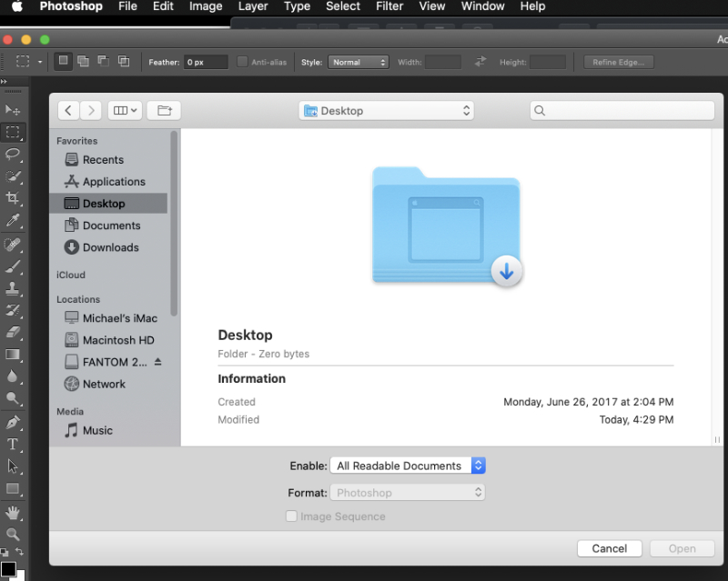
Task: Select the Eraser tool
Action: [x=13, y=332]
